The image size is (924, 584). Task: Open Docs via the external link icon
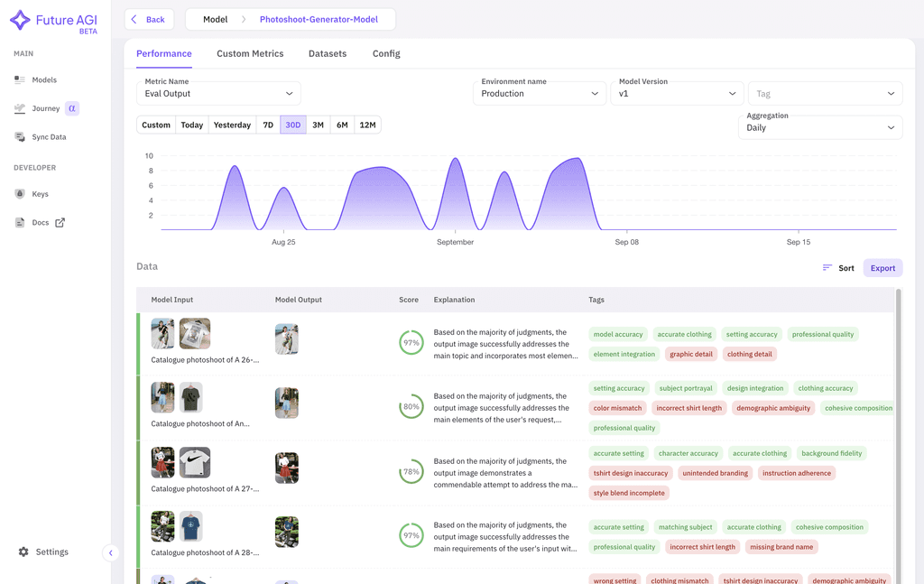[60, 222]
